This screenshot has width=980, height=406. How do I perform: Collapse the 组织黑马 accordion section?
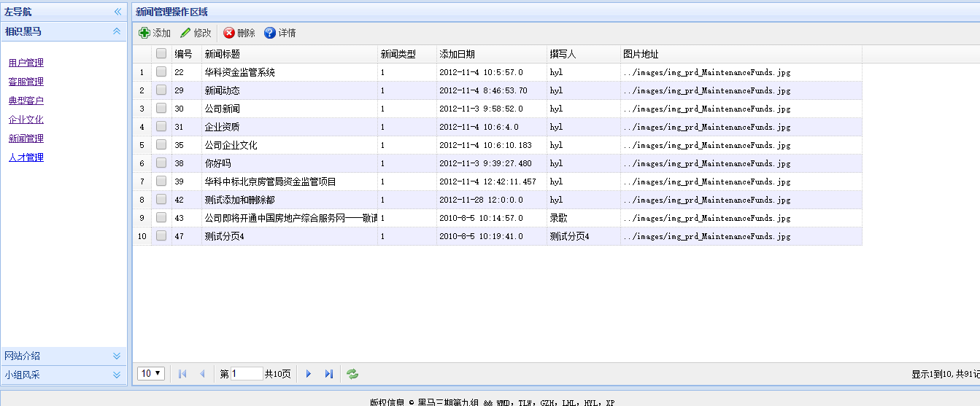(116, 31)
